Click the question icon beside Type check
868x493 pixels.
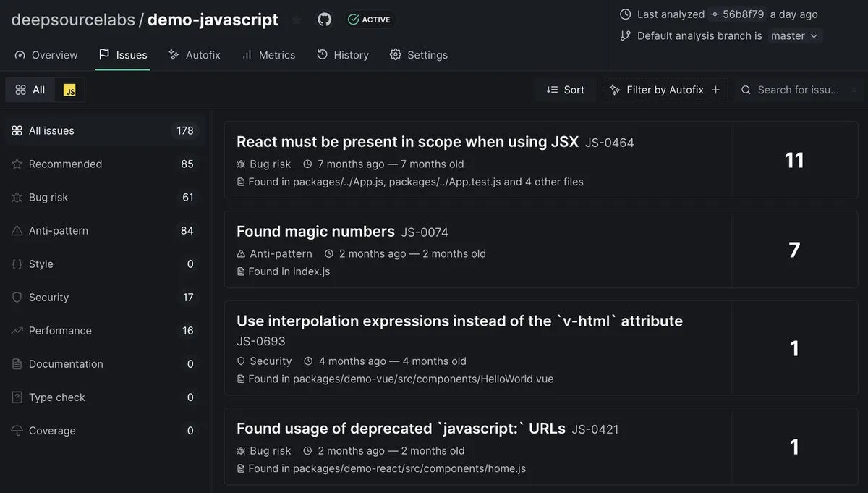click(17, 397)
